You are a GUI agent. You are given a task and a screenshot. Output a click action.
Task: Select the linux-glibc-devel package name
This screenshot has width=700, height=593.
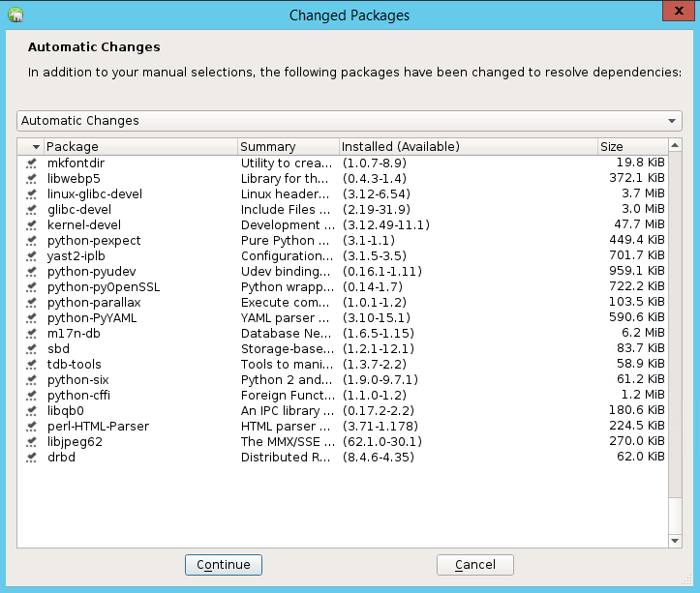(x=95, y=194)
